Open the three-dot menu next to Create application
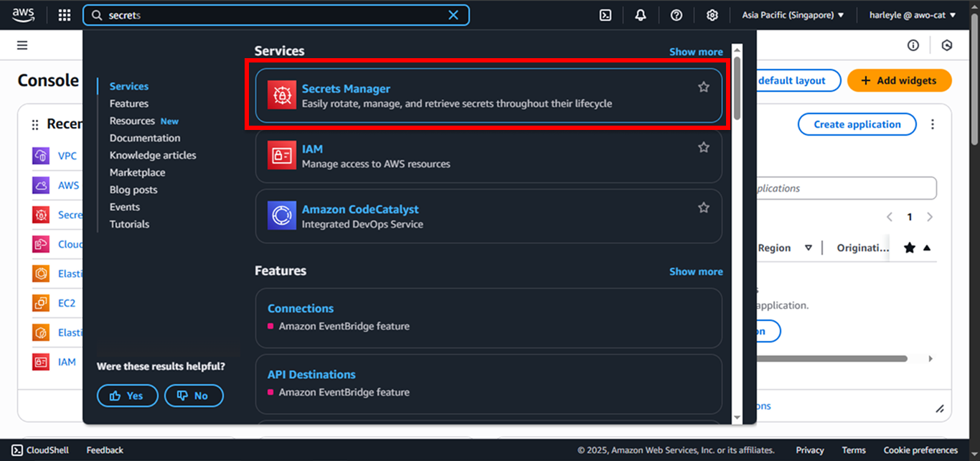980x461 pixels. pos(933,124)
